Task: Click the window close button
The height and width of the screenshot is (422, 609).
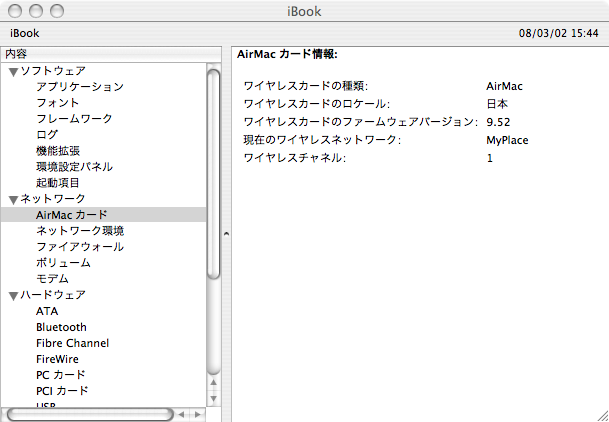Action: [x=15, y=11]
